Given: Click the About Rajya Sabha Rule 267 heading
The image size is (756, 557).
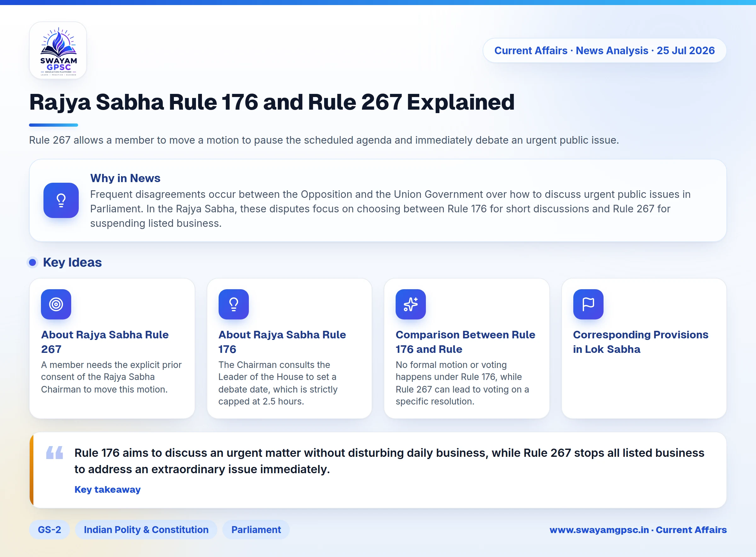Looking at the screenshot, I should pos(105,342).
